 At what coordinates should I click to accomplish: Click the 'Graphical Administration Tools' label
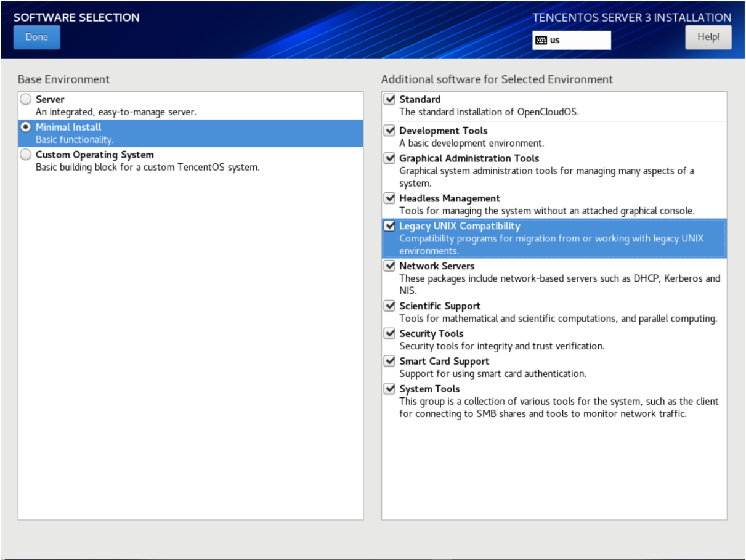(469, 158)
